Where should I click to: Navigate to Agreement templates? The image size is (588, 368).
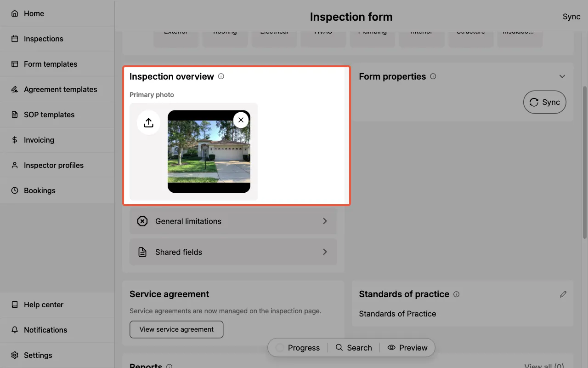pos(57,89)
